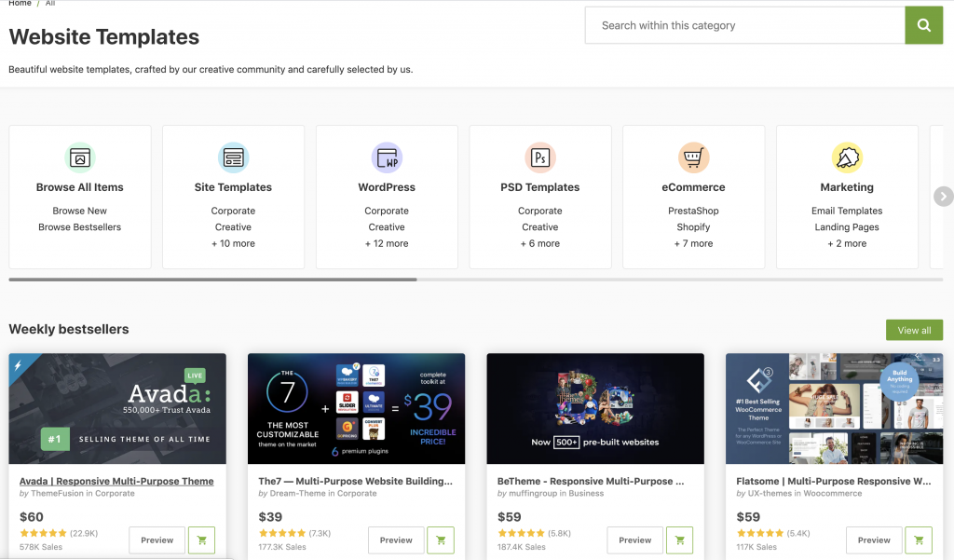The width and height of the screenshot is (954, 560).
Task: Add Avada theme to cart
Action: coord(201,540)
